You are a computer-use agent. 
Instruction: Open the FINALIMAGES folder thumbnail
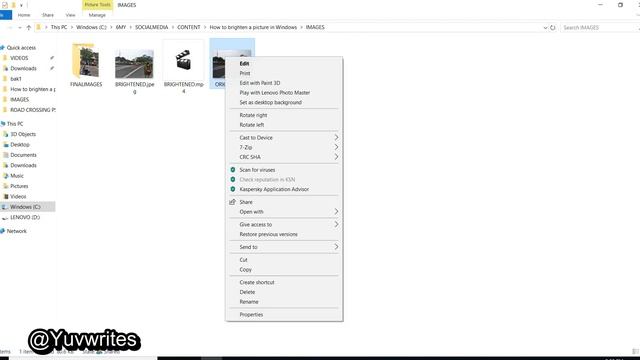pos(86,60)
